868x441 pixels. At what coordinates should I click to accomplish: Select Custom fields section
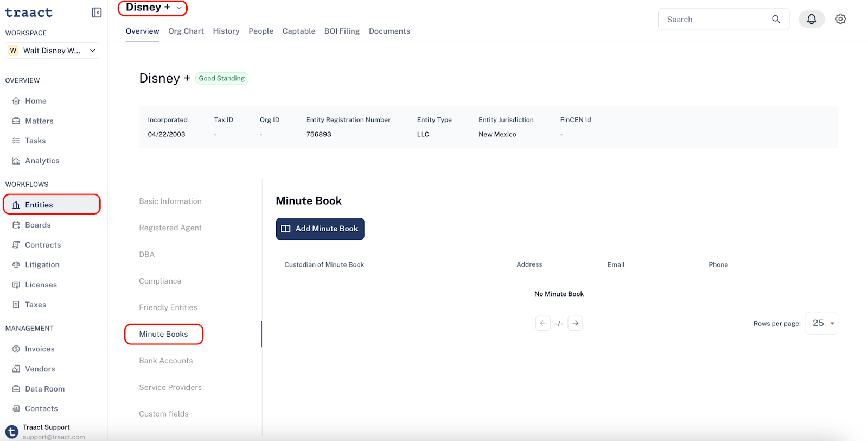164,414
